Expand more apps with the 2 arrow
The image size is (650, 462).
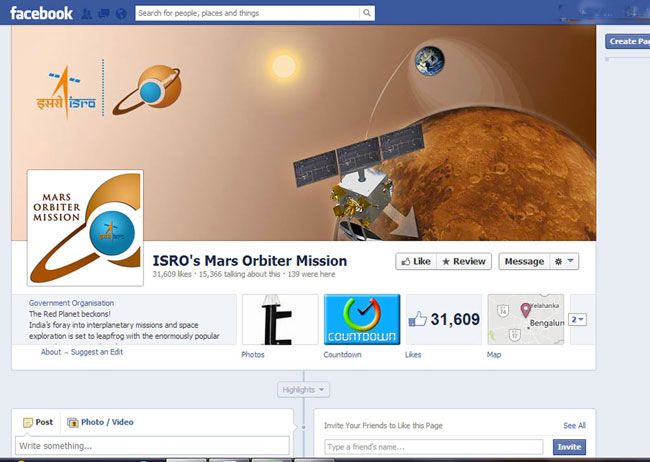[x=577, y=319]
